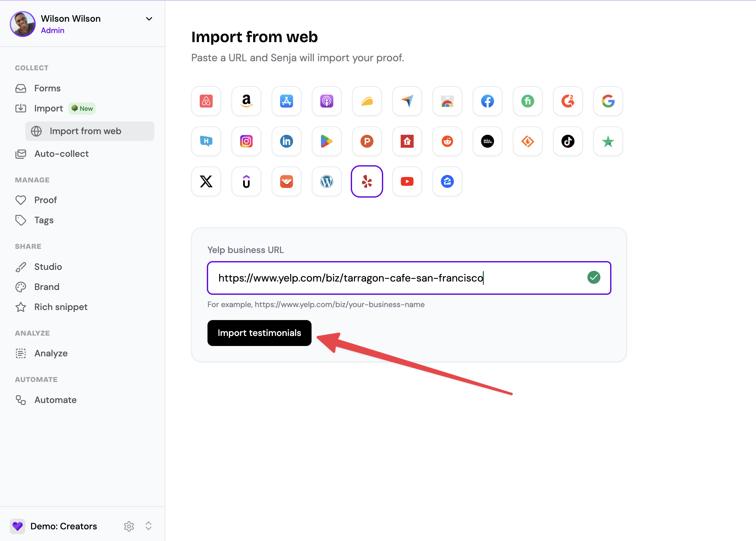This screenshot has height=541, width=756.
Task: Click the green URL validation checkmark
Action: [593, 277]
